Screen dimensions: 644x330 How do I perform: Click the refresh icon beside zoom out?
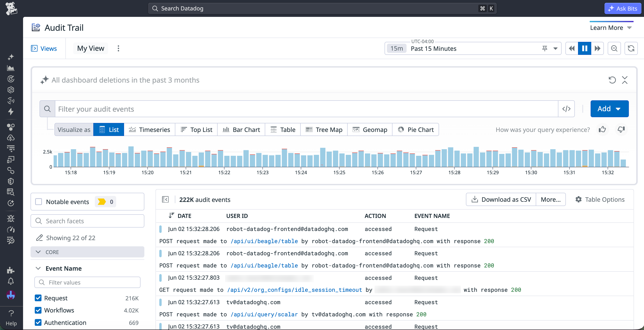coord(631,48)
